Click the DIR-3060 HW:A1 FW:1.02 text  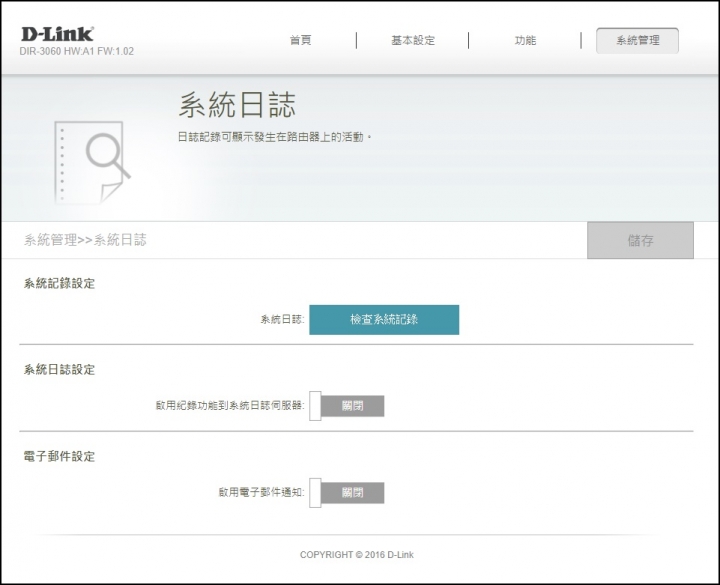coord(77,51)
